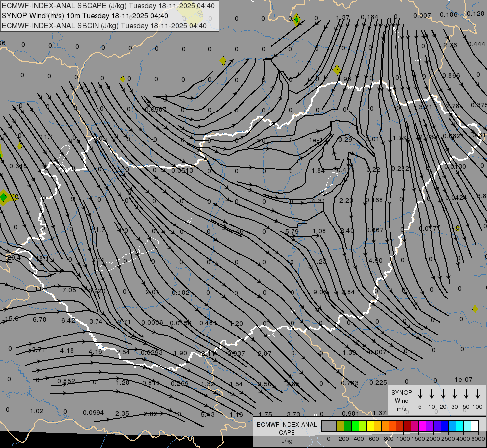Click the map value '0.0967'
Screen dimensions: 487x448
[x=156, y=110]
